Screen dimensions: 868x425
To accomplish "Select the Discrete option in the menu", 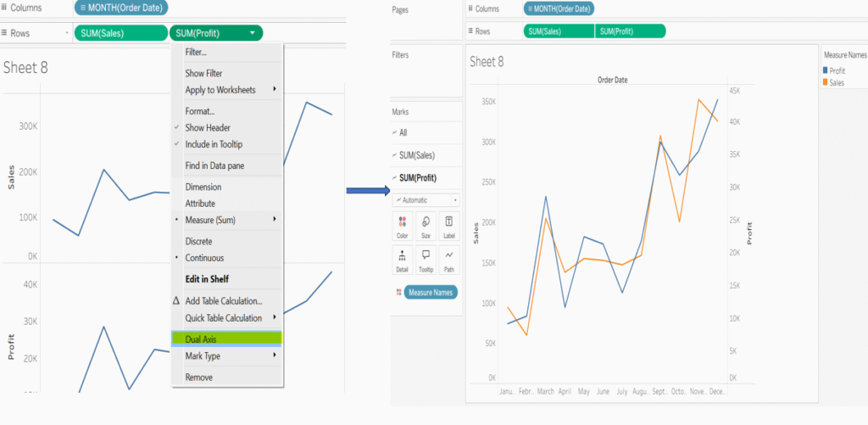I will pos(198,241).
